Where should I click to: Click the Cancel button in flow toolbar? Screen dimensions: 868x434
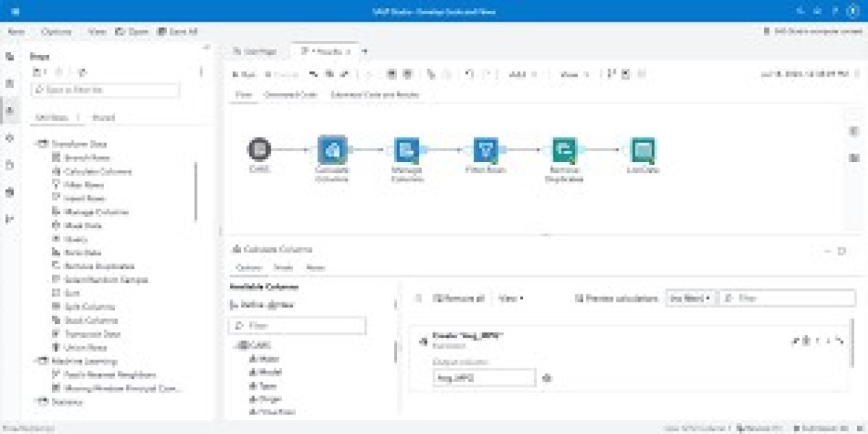[x=282, y=74]
